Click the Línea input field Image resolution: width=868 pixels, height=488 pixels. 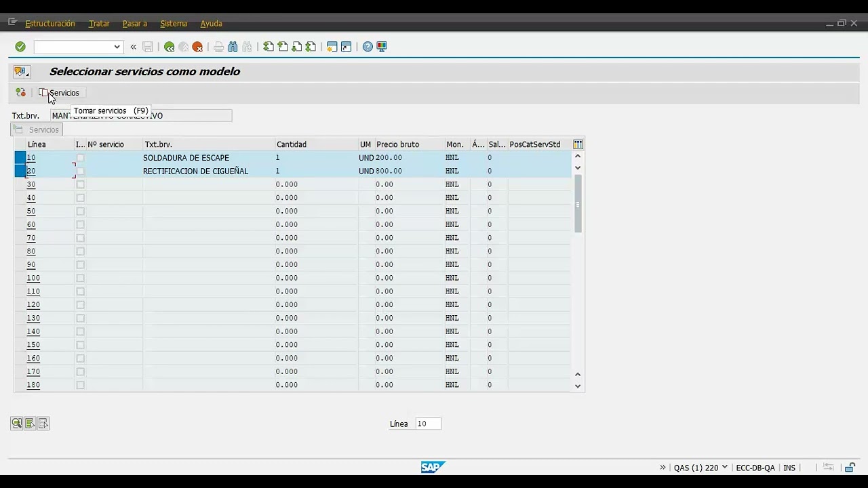(428, 424)
